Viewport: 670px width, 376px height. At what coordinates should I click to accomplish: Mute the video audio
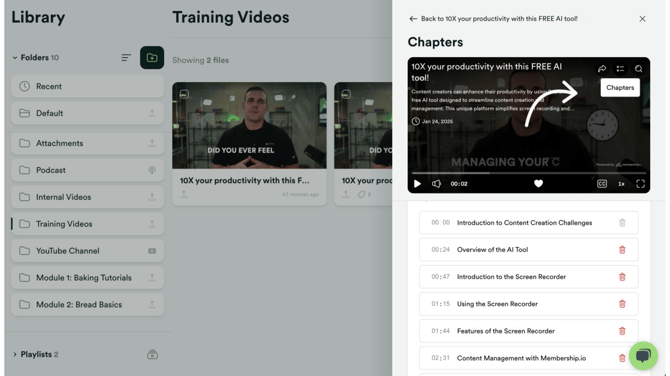(x=436, y=184)
